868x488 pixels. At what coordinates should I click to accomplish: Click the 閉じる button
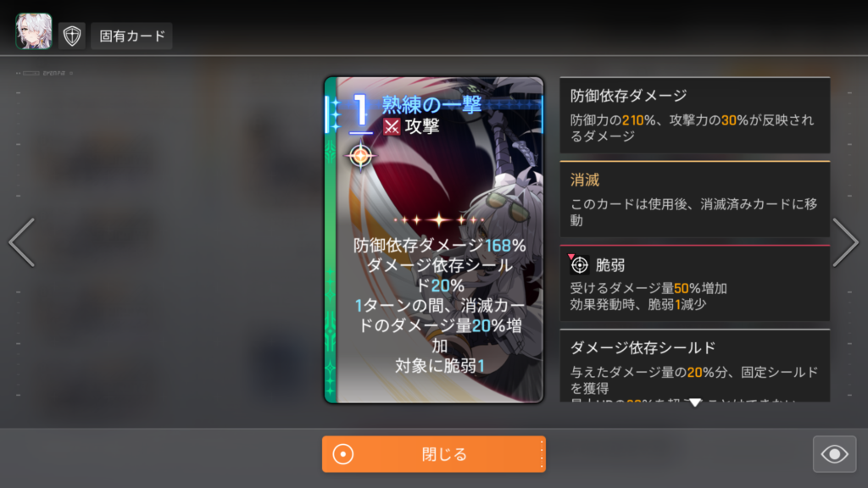[x=434, y=454]
